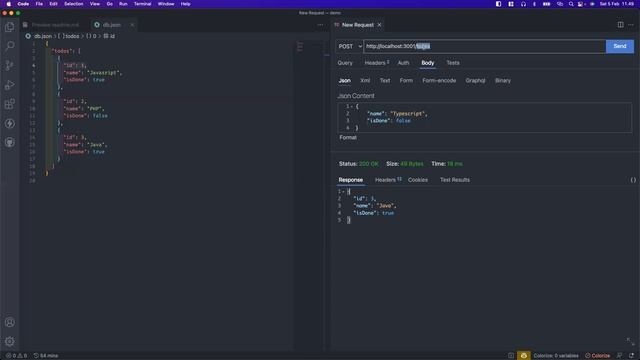Screen dimensions: 640x360
Task: Click the split editor icon top right
Action: pyautogui.click(x=620, y=25)
